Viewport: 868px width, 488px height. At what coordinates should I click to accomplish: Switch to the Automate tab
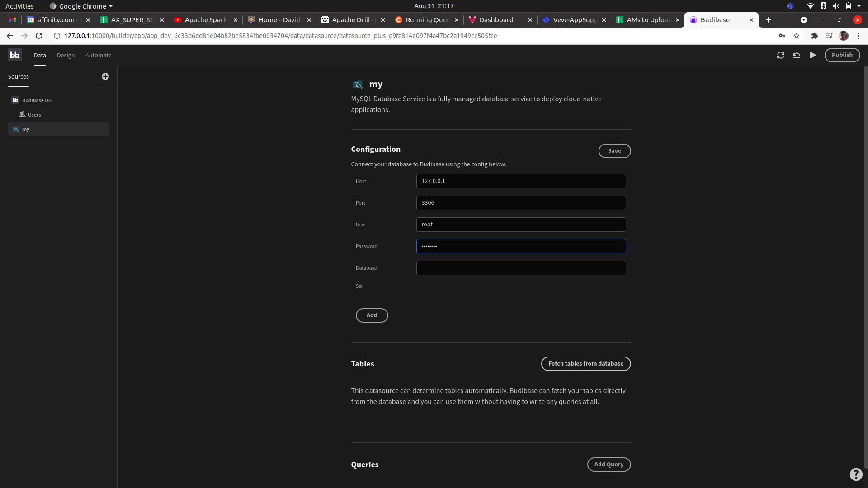pyautogui.click(x=98, y=55)
